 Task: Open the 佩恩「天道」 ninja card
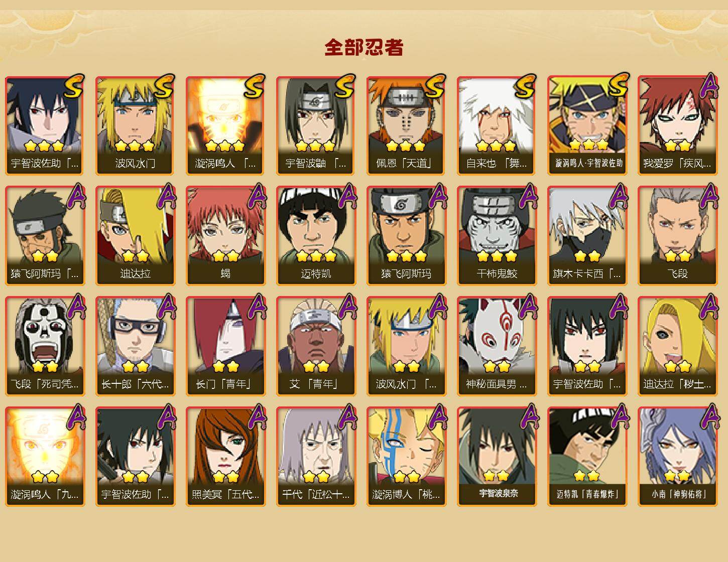pos(406,125)
